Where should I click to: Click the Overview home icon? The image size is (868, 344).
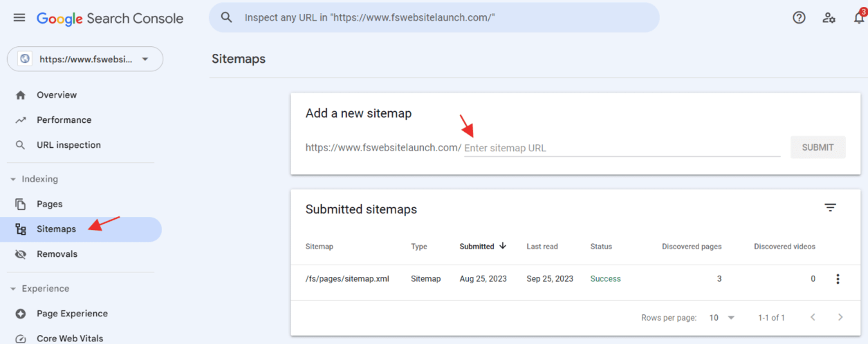point(21,95)
